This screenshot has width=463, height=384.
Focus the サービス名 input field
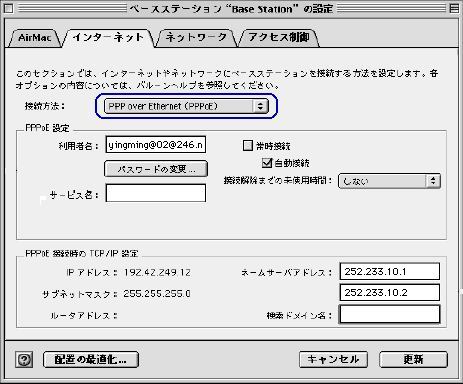[x=156, y=193]
